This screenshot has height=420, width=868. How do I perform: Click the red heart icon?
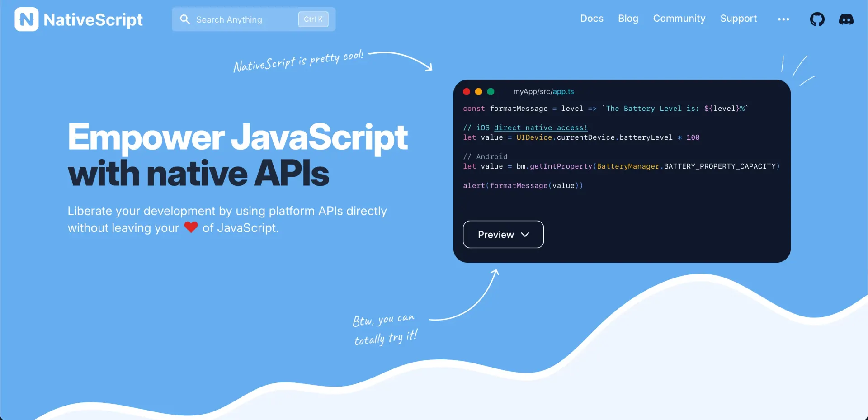191,227
